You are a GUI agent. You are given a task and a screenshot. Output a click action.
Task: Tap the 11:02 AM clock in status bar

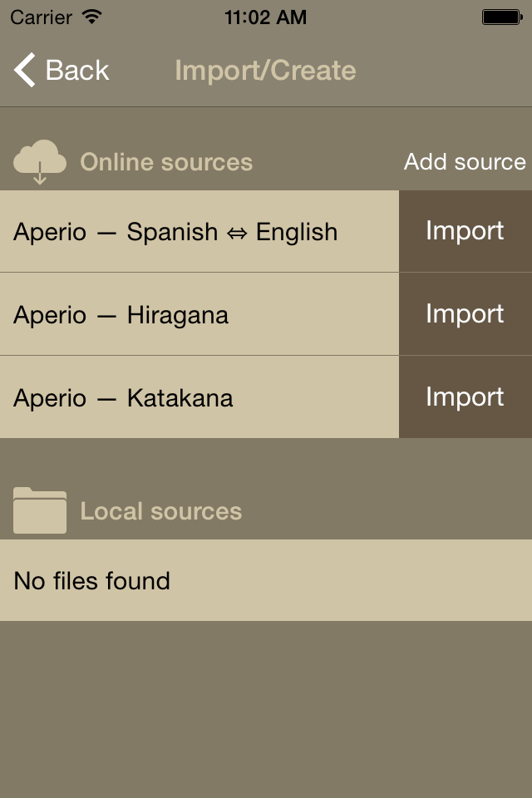[x=265, y=17]
